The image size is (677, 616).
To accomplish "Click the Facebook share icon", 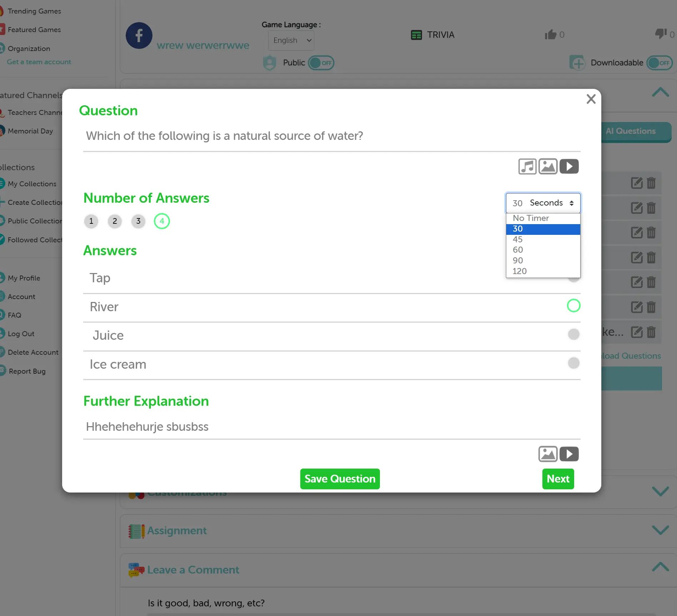I will [139, 36].
